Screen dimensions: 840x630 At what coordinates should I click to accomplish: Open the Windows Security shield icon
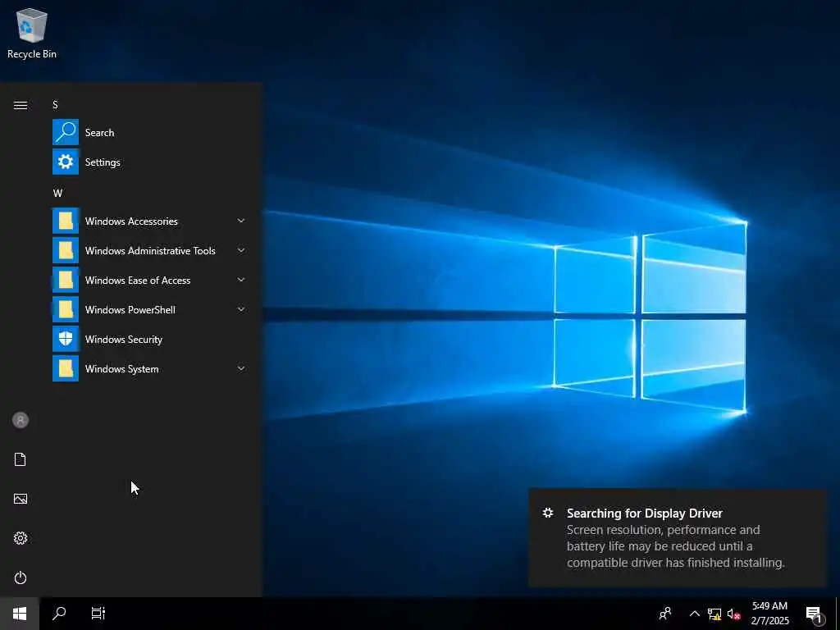point(66,339)
